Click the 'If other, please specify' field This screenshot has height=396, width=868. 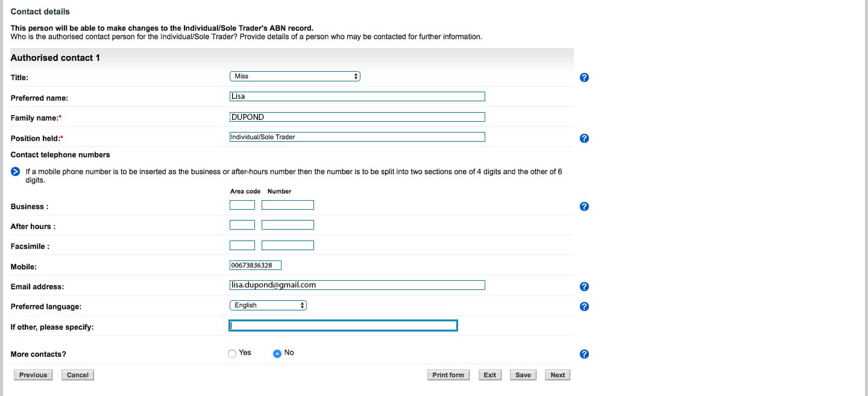point(343,325)
